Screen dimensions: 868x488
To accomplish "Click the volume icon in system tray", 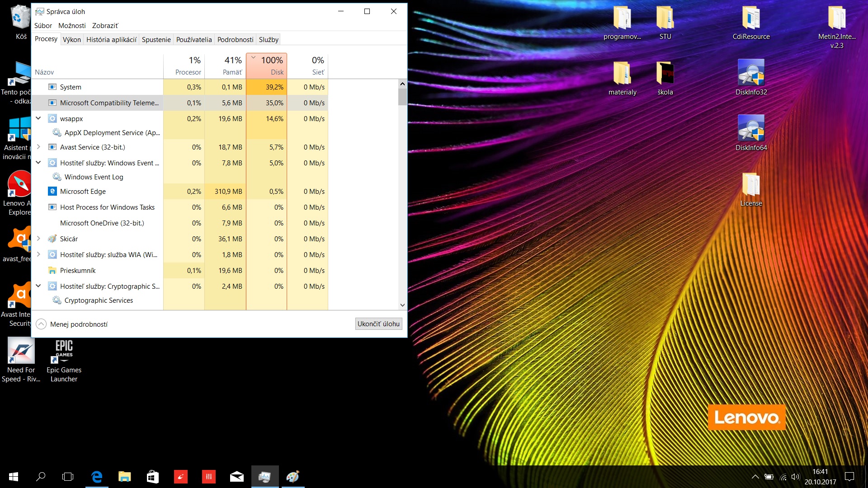I will pos(795,477).
